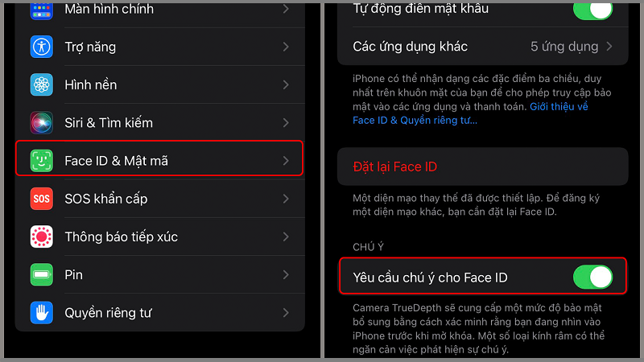This screenshot has height=362, width=644.
Task: Tap the Hình nền wallpaper flower icon
Action: (x=42, y=84)
